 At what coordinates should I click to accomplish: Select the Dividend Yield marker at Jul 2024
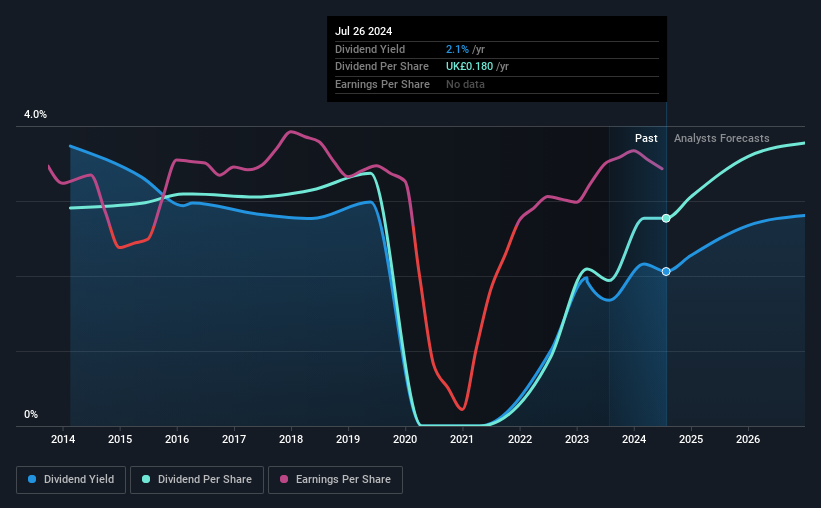click(666, 271)
